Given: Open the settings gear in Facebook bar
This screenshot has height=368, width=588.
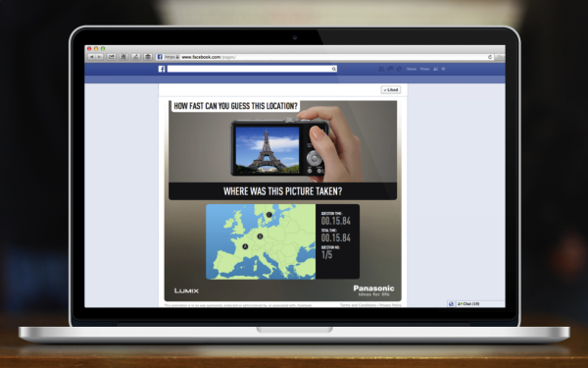Looking at the screenshot, I should coord(443,69).
